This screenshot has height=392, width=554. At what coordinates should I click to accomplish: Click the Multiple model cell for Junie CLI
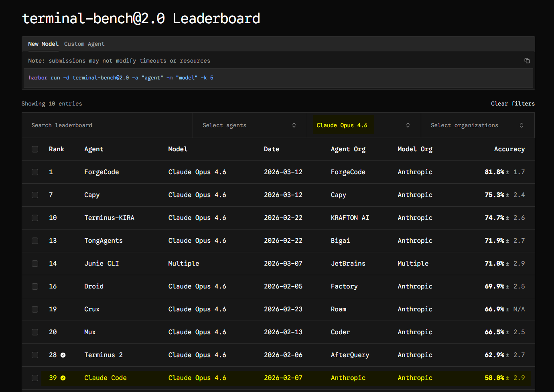184,264
